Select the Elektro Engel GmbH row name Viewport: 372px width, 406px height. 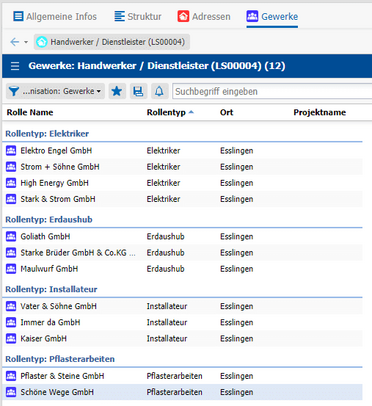pyautogui.click(x=56, y=151)
